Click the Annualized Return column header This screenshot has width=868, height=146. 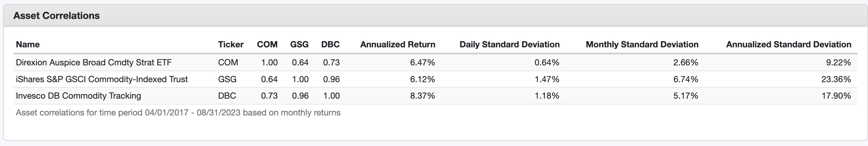point(398,45)
